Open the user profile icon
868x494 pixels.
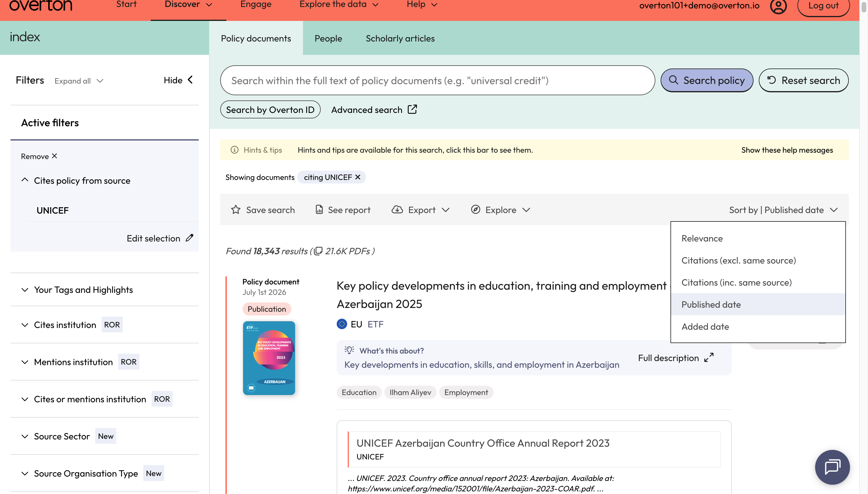point(778,6)
